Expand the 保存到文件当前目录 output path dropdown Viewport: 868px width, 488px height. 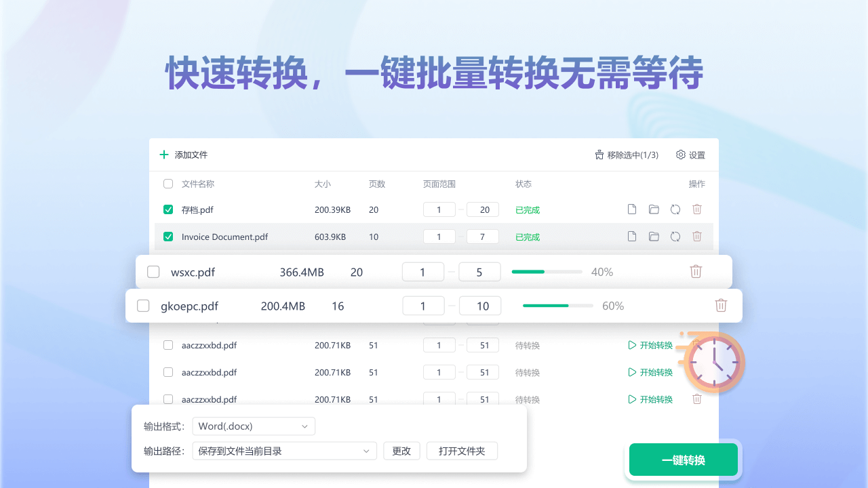click(284, 450)
